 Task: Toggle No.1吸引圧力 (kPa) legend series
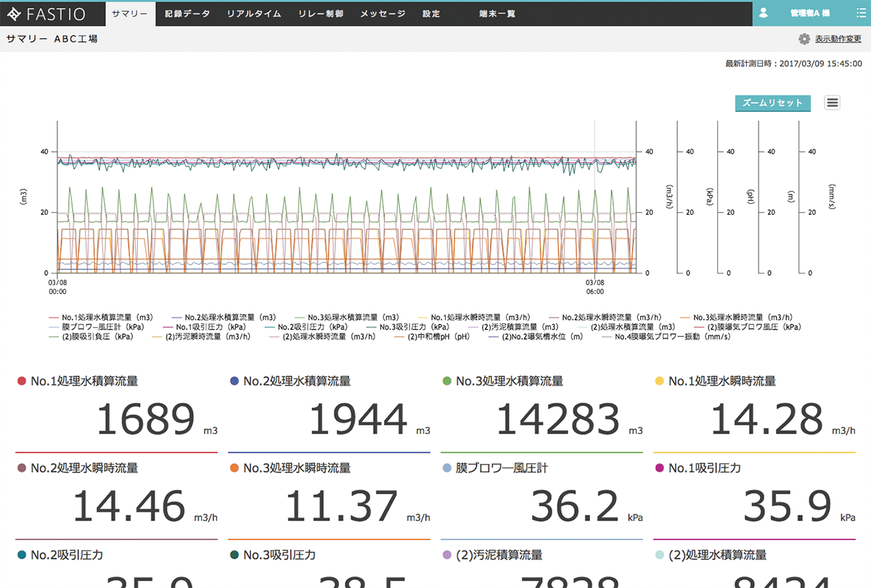pos(205,327)
